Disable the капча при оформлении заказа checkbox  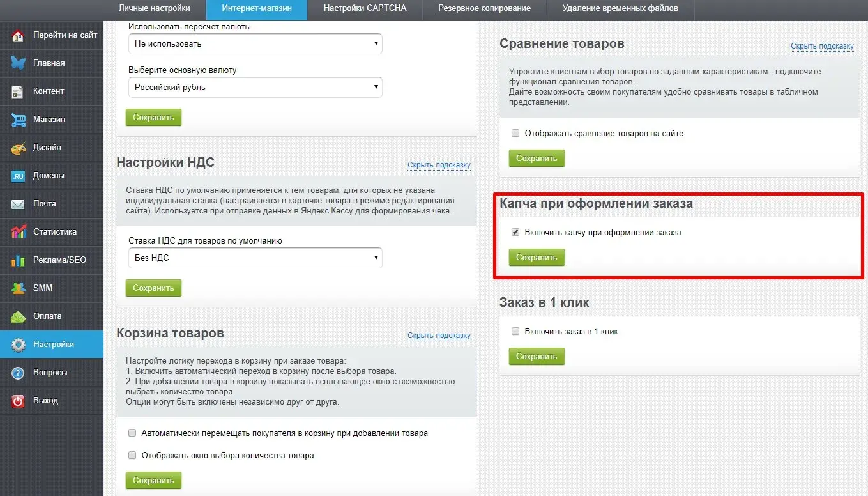(515, 233)
